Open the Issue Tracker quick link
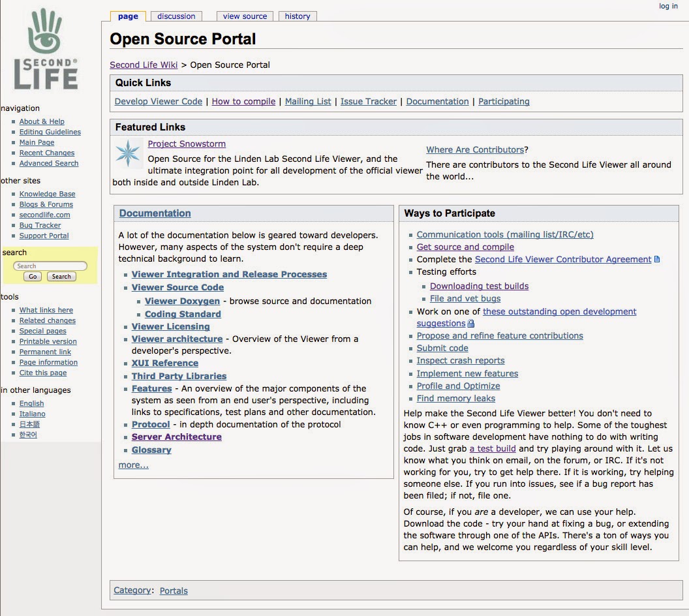 (x=368, y=102)
